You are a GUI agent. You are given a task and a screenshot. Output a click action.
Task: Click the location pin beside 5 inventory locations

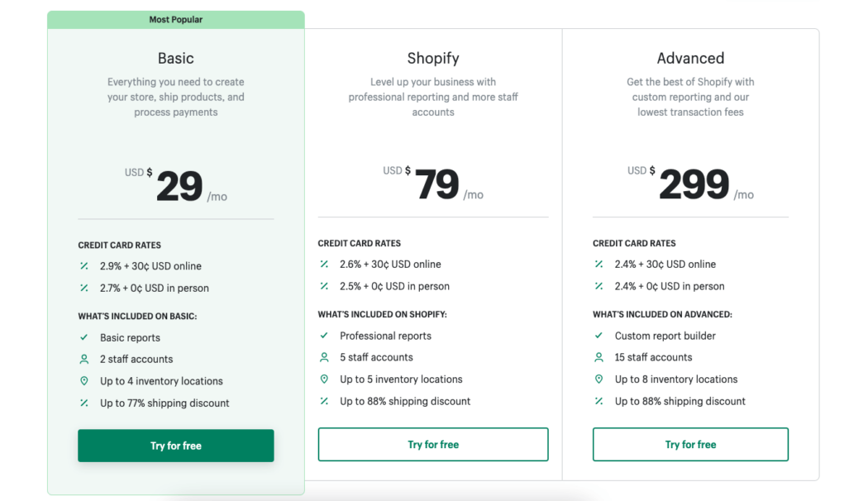click(x=324, y=379)
